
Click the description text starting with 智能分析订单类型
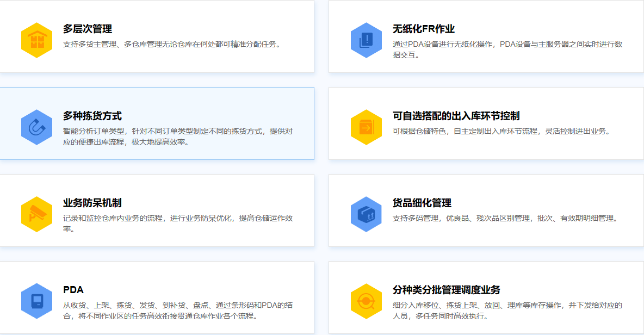(178, 137)
